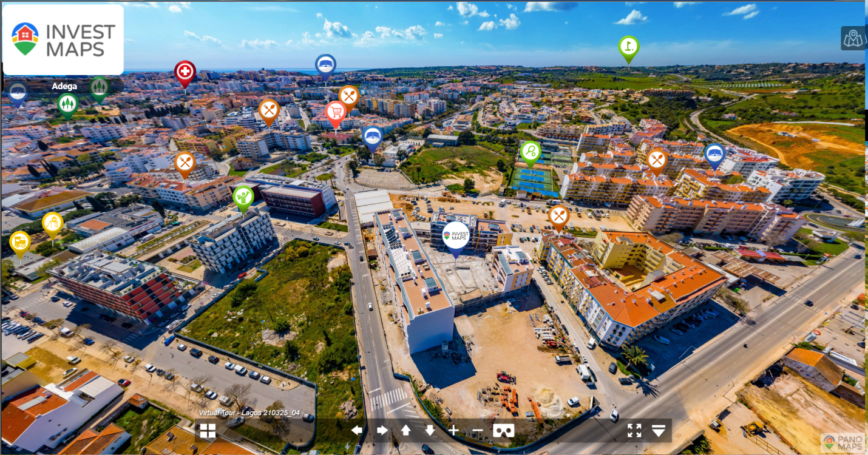This screenshot has height=455, width=868.
Task: Click the Invest Maps logo
Action: pyautogui.click(x=63, y=39)
